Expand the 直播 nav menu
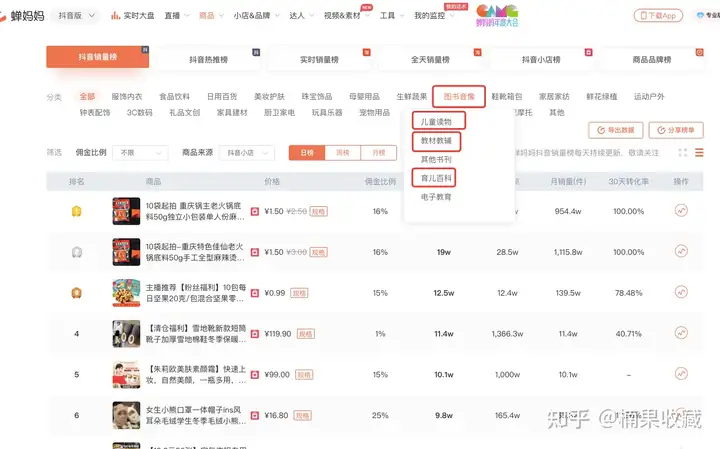The image size is (720, 449). tap(177, 16)
